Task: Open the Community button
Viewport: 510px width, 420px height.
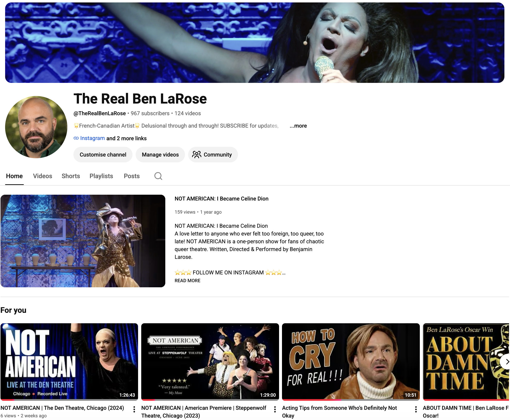Action: tap(213, 155)
